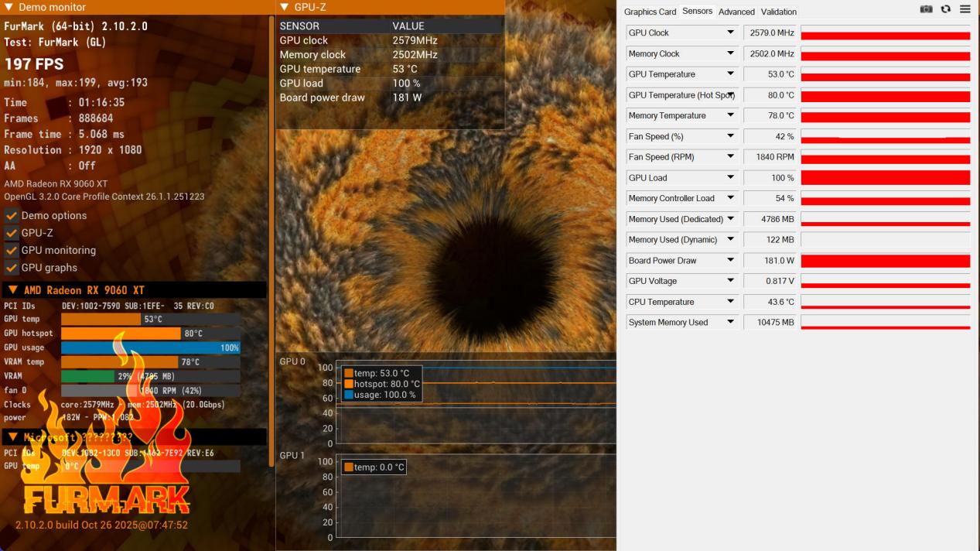Click the Board Power Draw 181.0 W value

point(770,261)
